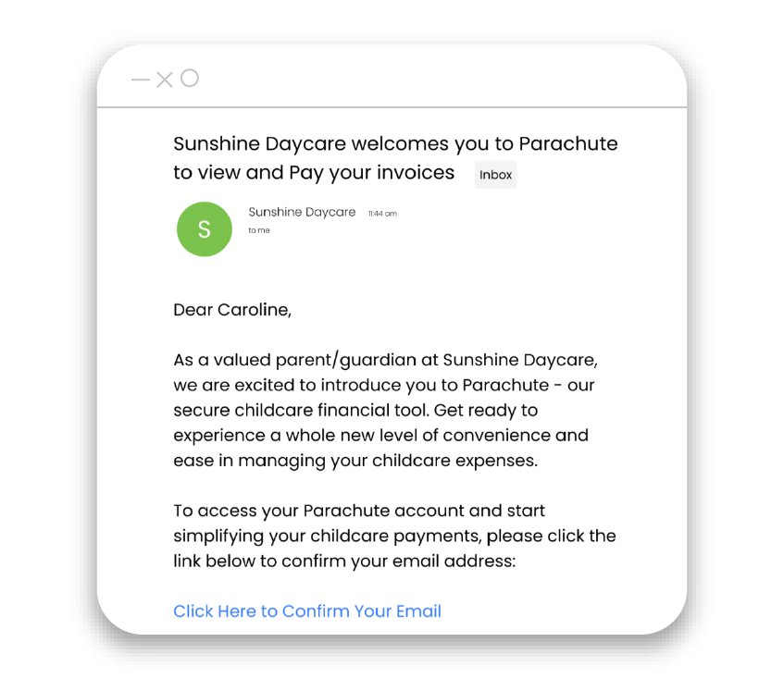This screenshot has width=784, height=679.
Task: Click the subject line starting "Sunshine Daycare welcomes you"
Action: (395, 144)
